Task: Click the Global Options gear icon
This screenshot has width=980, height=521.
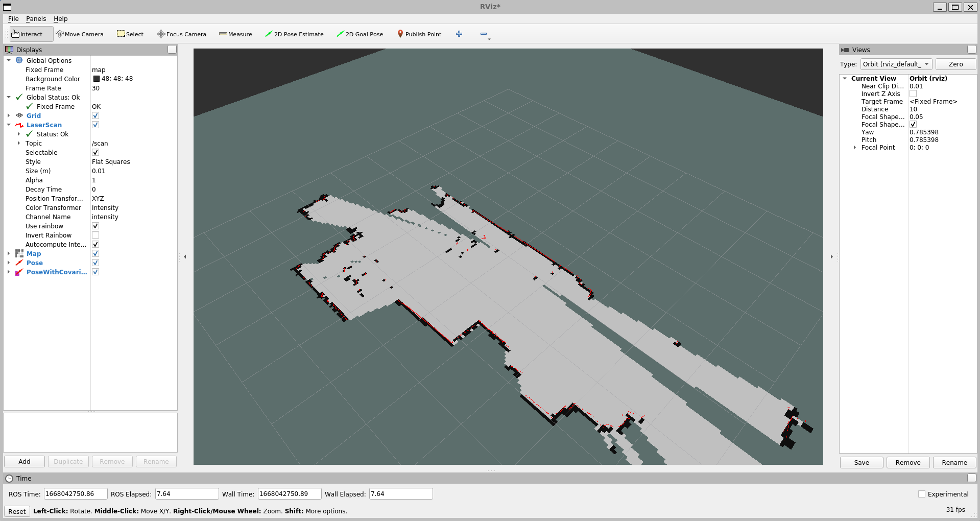Action: [x=19, y=60]
